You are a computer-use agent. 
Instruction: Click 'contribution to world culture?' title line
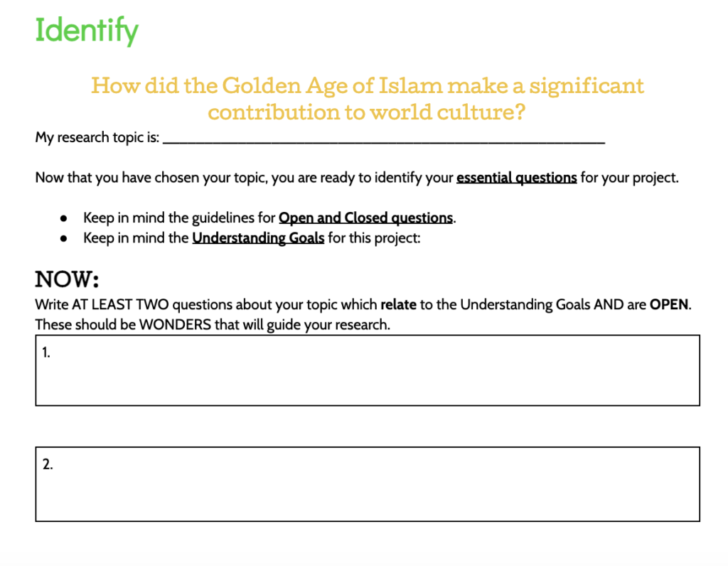(x=366, y=112)
